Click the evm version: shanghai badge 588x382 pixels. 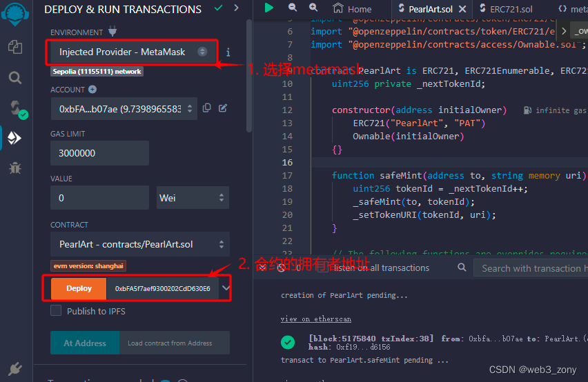point(88,266)
